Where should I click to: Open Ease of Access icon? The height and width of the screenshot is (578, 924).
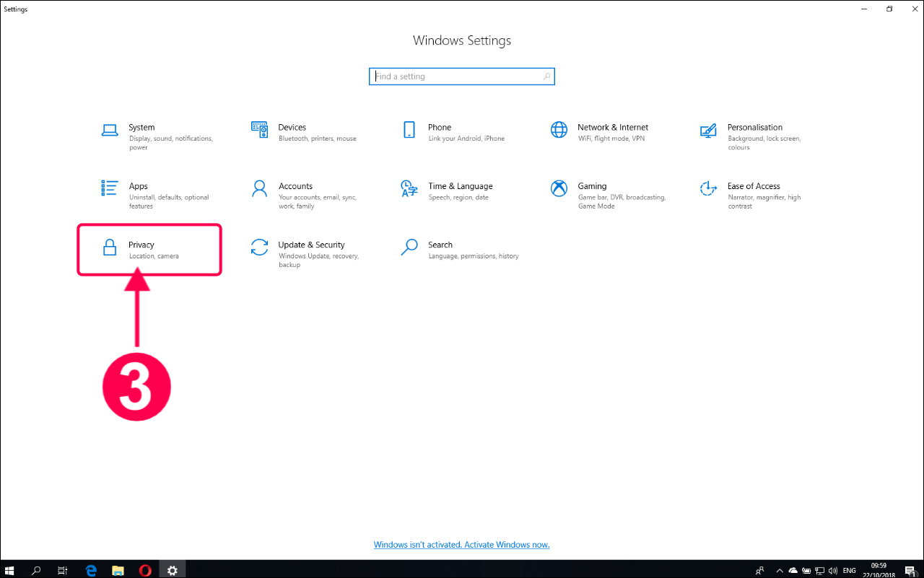coord(708,188)
